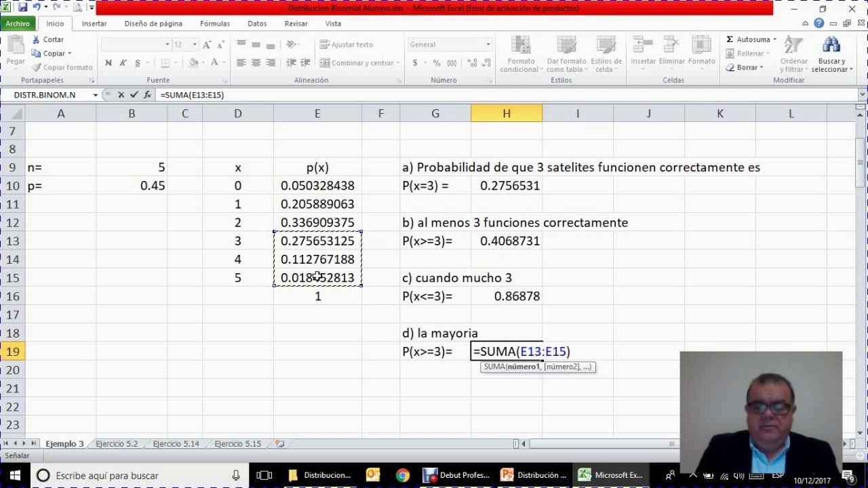
Task: Open Buscar y seleccionar menu
Action: (x=831, y=54)
